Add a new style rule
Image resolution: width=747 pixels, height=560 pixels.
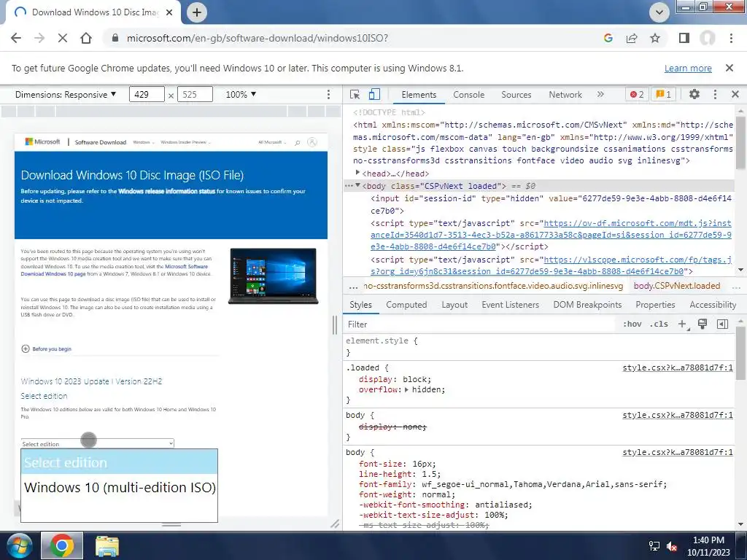[x=683, y=324]
